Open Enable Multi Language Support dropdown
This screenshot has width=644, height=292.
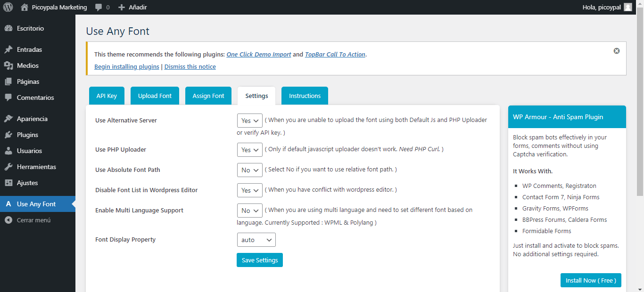click(x=250, y=211)
